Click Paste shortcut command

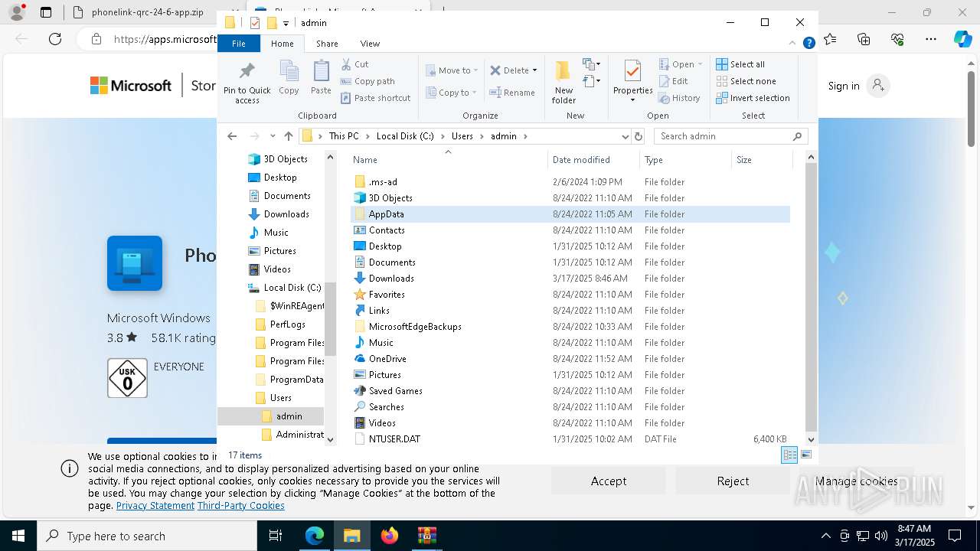[x=375, y=98]
